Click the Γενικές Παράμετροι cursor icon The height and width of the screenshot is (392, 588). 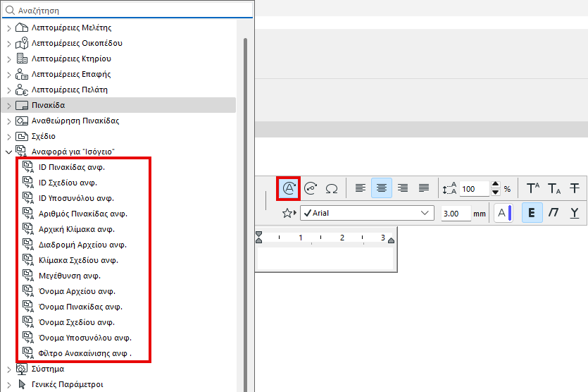point(22,384)
